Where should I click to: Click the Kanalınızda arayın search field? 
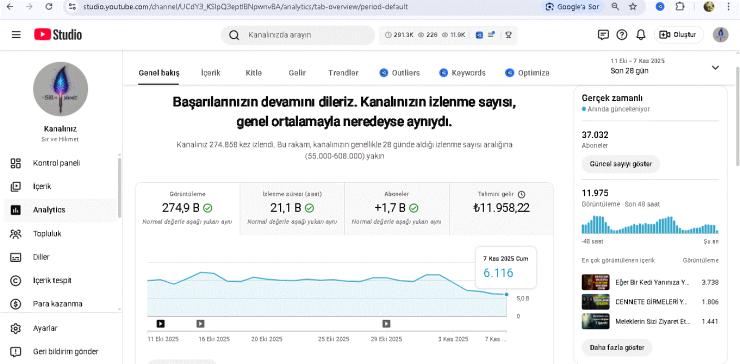pos(297,35)
